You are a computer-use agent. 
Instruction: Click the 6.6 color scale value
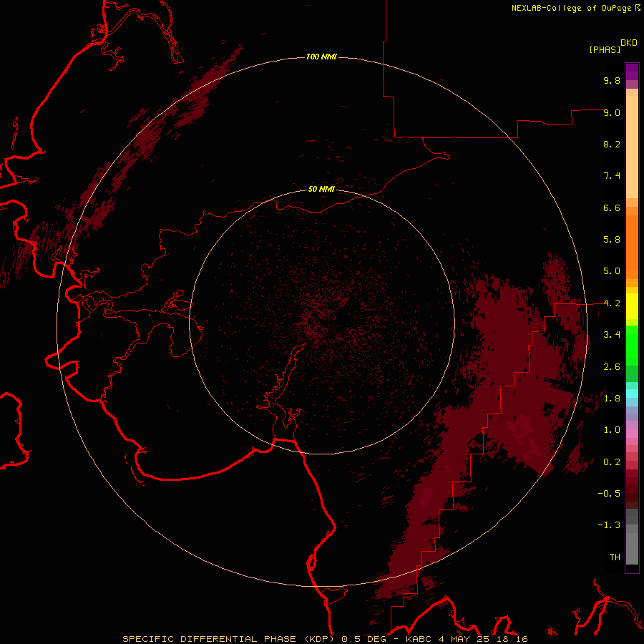tap(612, 208)
